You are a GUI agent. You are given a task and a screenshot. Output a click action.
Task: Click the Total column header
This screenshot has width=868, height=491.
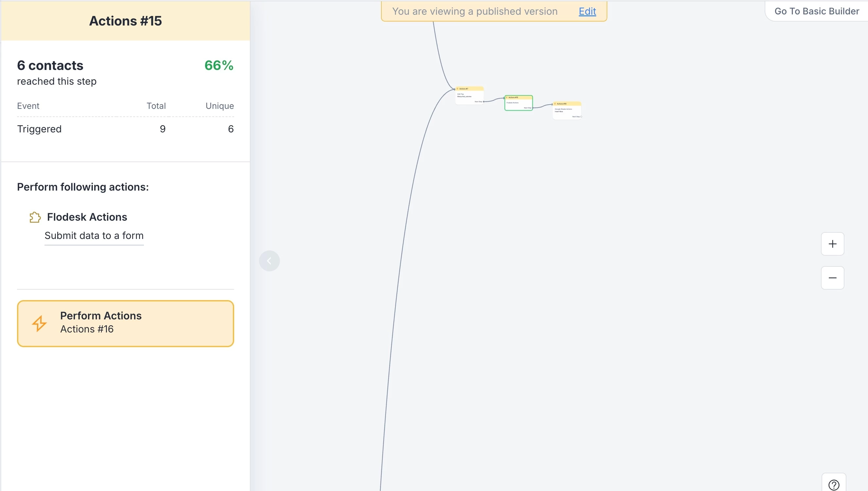(156, 106)
